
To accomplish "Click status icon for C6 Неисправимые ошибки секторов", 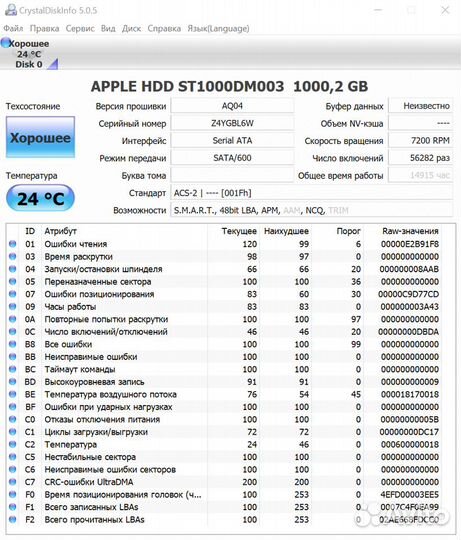I will pyautogui.click(x=13, y=469).
